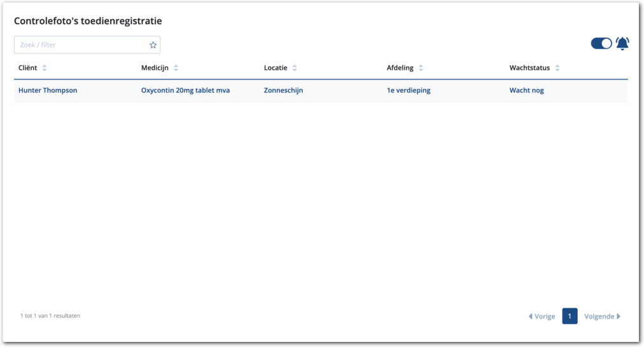Screen dimensions: 644x347
Task: Click into the Zoek / filter field
Action: (x=81, y=45)
